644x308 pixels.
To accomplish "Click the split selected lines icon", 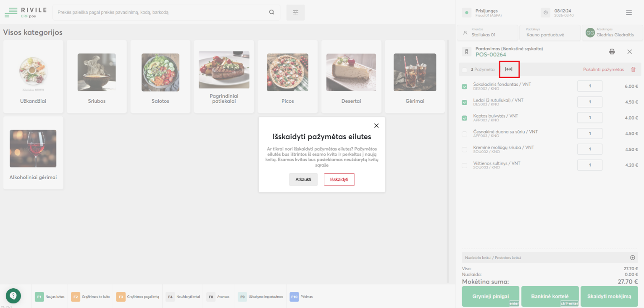I will coord(509,69).
